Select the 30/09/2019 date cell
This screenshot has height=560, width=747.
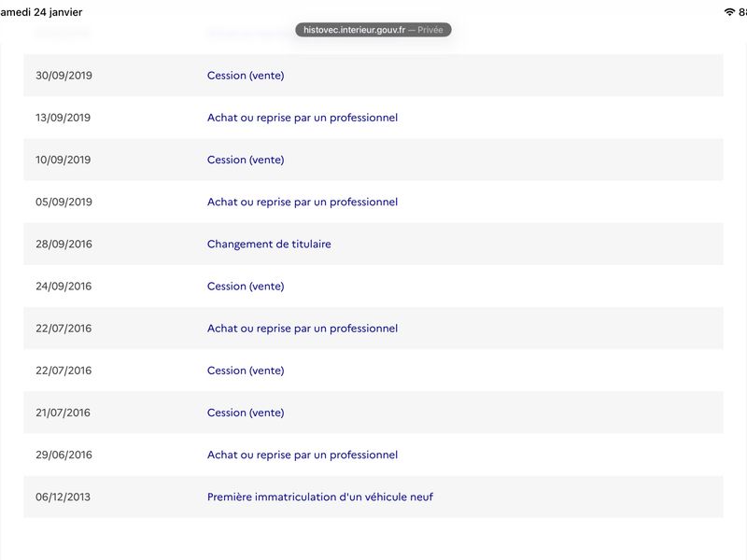[x=63, y=76]
